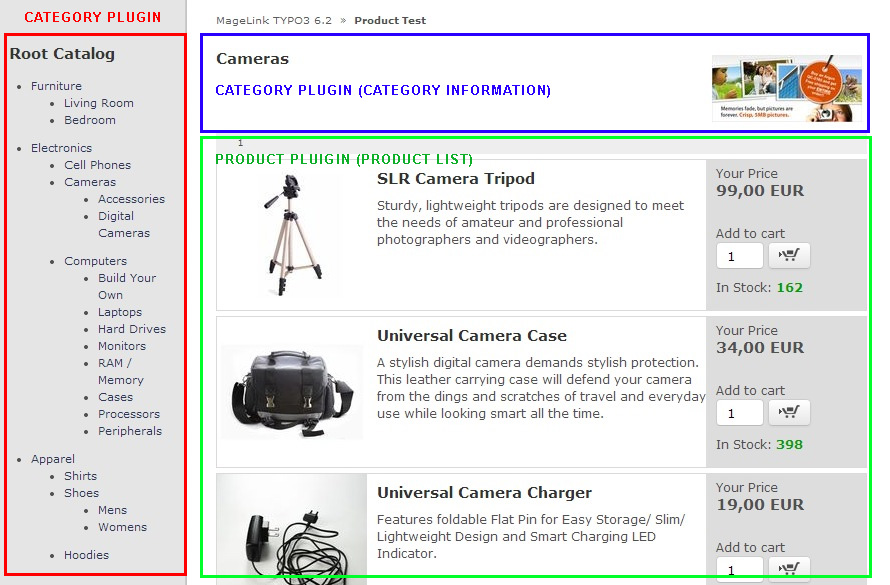Click the quantity field for Universal Camera Case
Screen dimensions: 890x585
click(739, 414)
